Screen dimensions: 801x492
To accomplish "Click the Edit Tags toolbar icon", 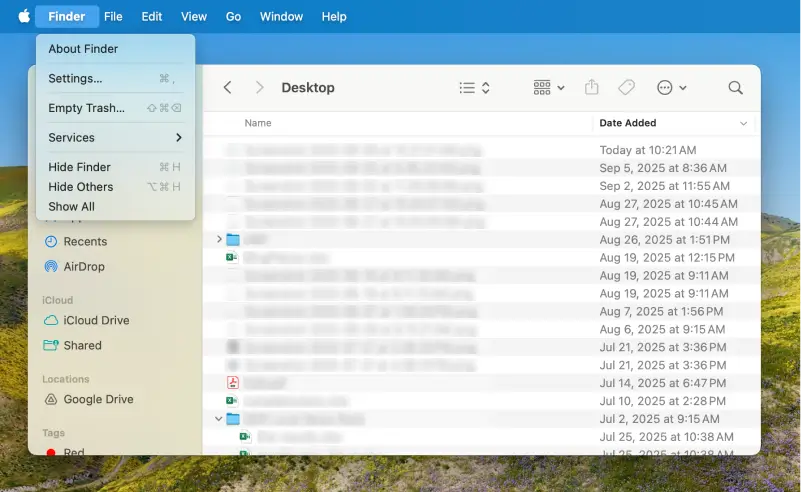I will point(626,88).
